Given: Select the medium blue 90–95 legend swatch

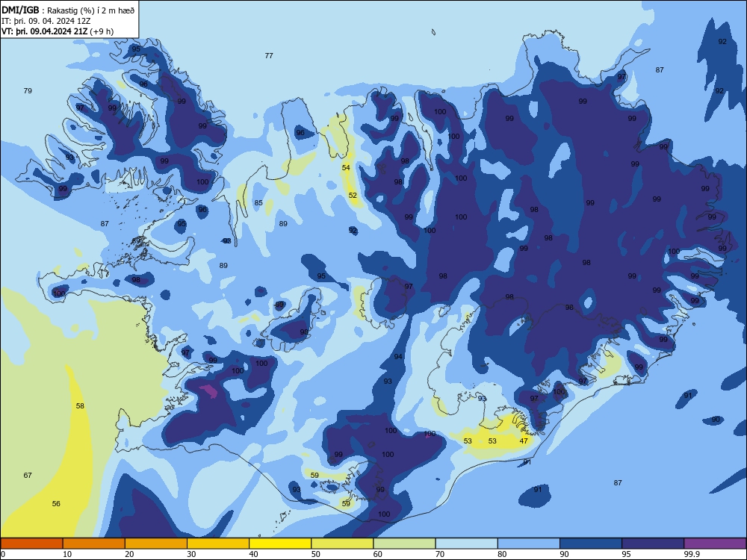Looking at the screenshot, I should (591, 544).
